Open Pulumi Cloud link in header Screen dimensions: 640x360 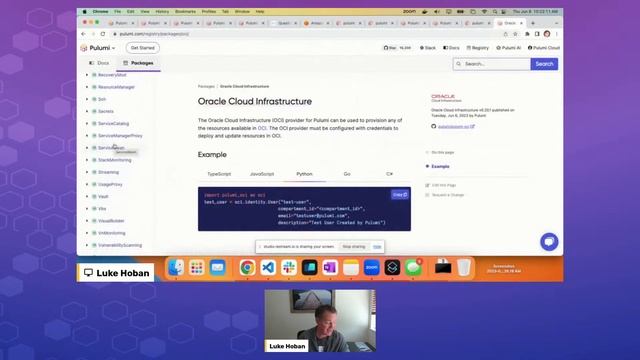point(544,48)
